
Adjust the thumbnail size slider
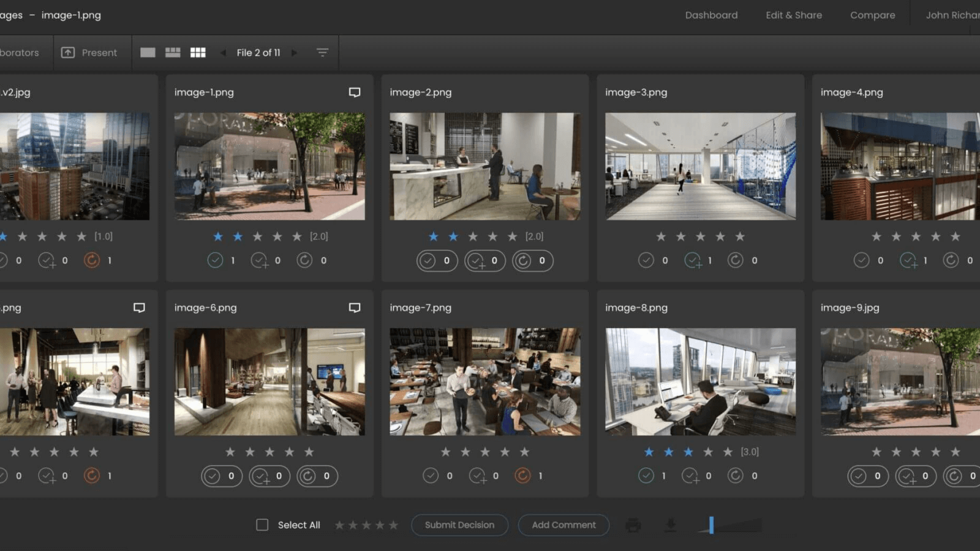711,525
